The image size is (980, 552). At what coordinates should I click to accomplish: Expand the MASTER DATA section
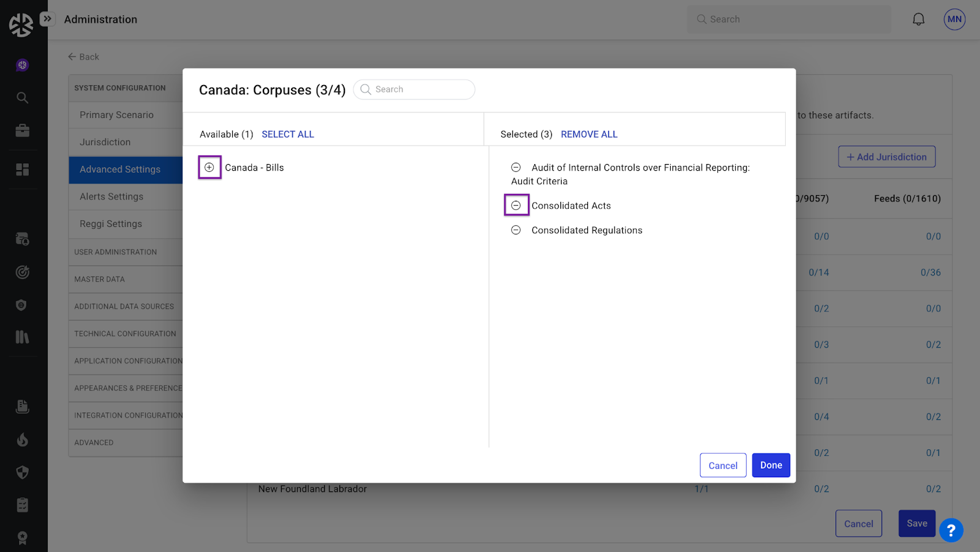coord(100,279)
